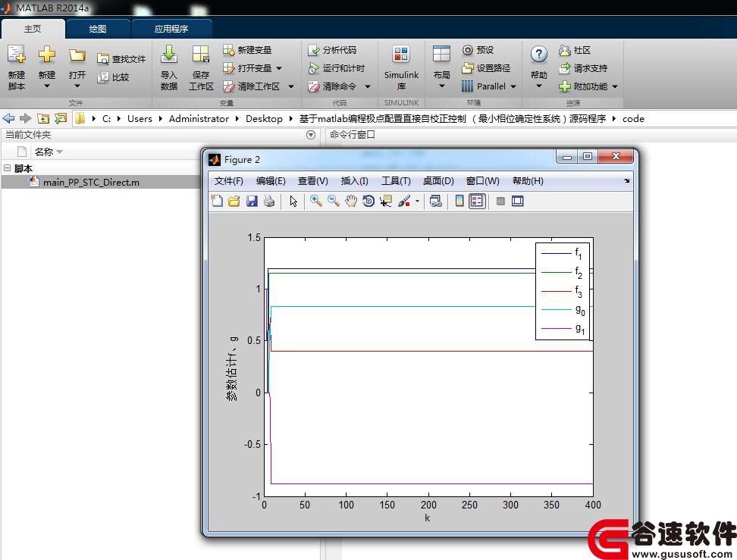Select the Pan hand tool
737x560 pixels.
(x=351, y=201)
